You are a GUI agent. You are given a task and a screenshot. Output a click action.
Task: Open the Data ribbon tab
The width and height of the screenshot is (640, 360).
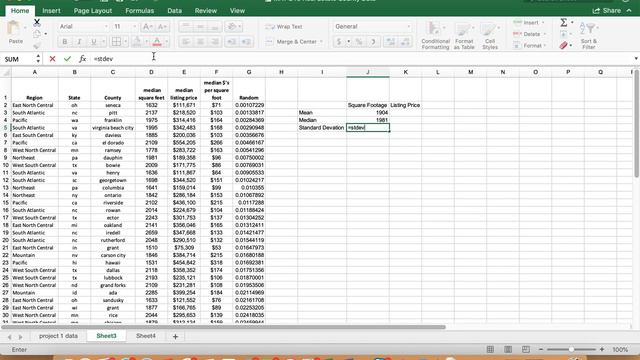[174, 11]
